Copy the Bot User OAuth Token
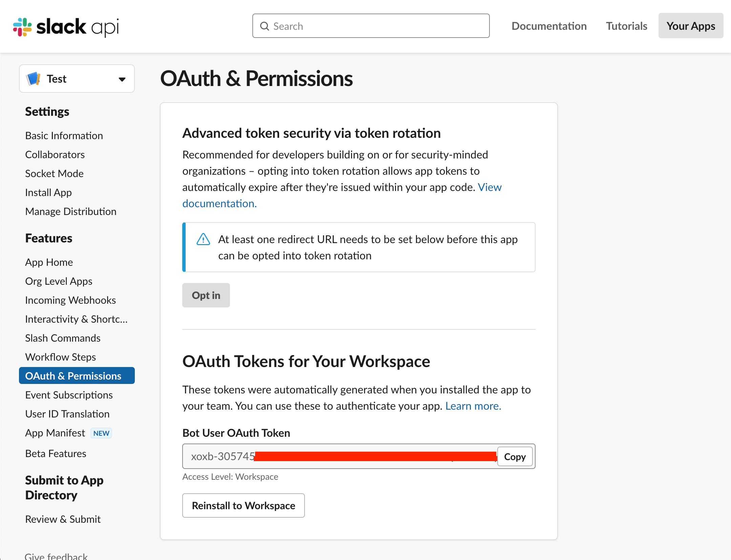This screenshot has width=731, height=560. pos(515,457)
